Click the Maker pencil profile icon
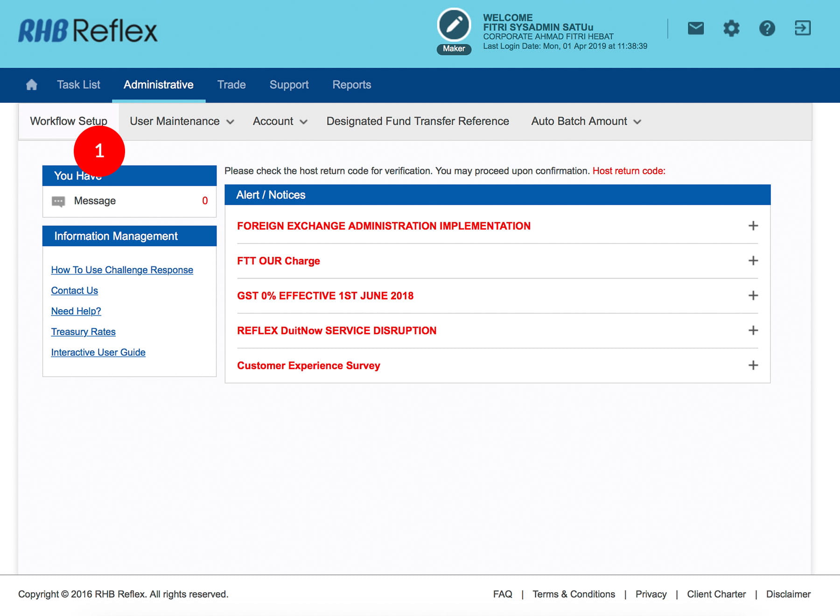Screen dimensions: 840x616 click(454, 25)
